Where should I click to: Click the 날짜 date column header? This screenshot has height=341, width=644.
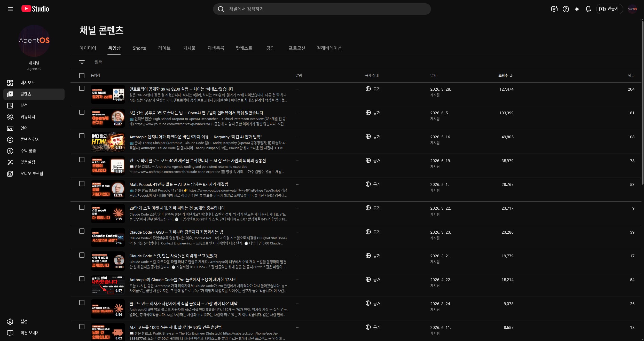pyautogui.click(x=433, y=76)
